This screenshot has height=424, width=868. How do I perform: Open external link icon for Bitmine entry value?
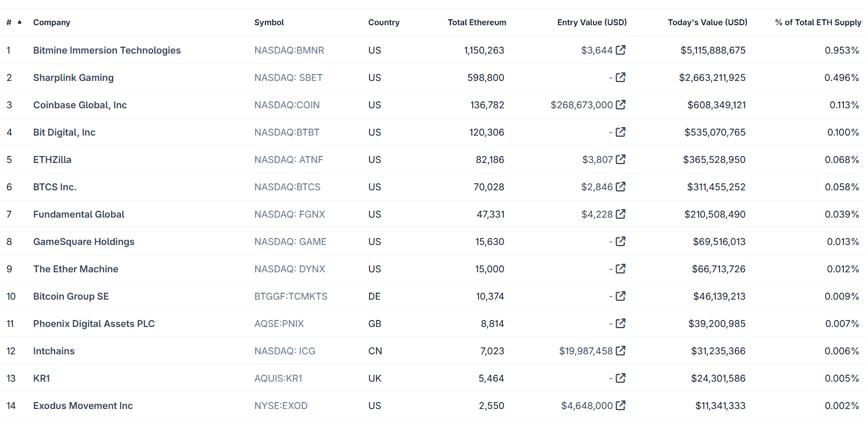coord(620,50)
